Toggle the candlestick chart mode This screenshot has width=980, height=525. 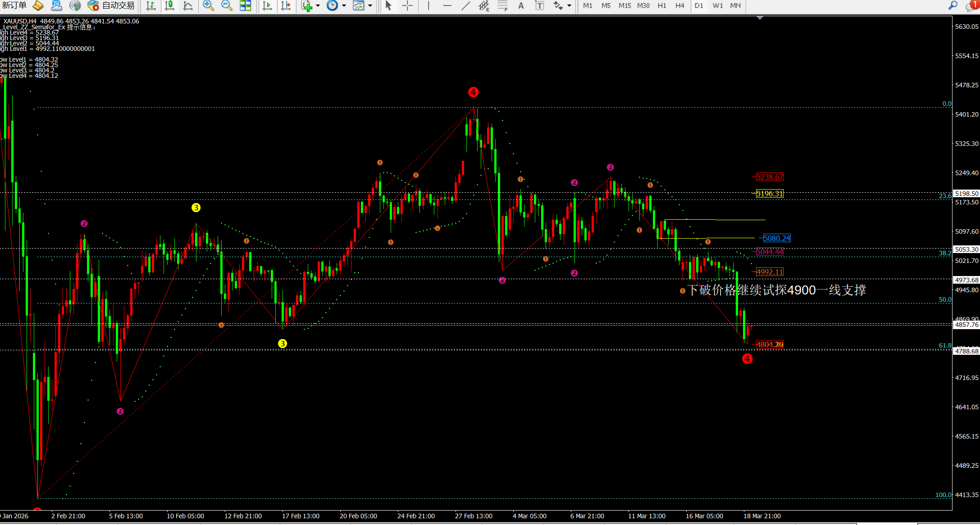(169, 5)
